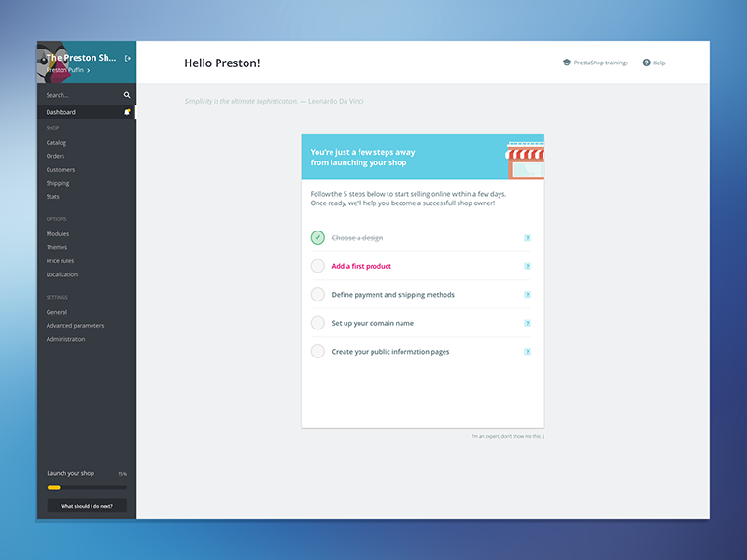Click the What should I do next? button
Viewport: 747px width, 560px height.
coord(86,505)
